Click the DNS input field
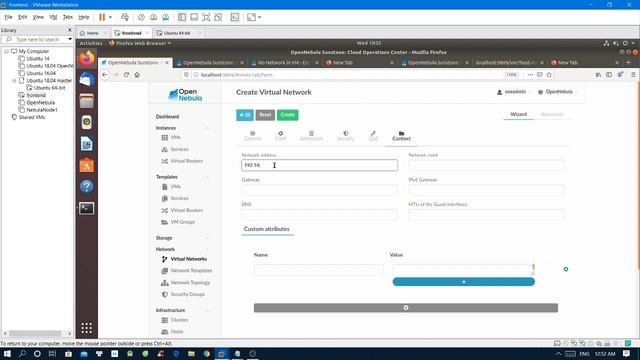Image resolution: width=640 pixels, height=360 pixels. pos(319,214)
